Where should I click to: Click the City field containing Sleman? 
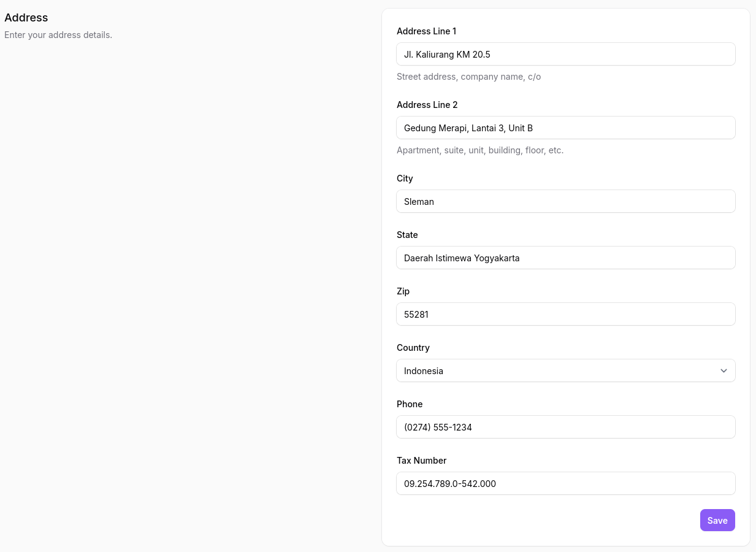coord(565,201)
